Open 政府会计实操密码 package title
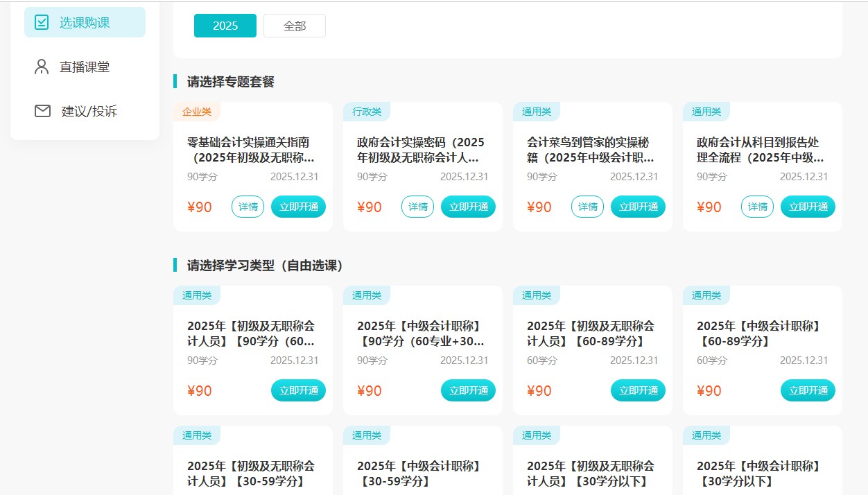This screenshot has width=868, height=495. coord(422,150)
